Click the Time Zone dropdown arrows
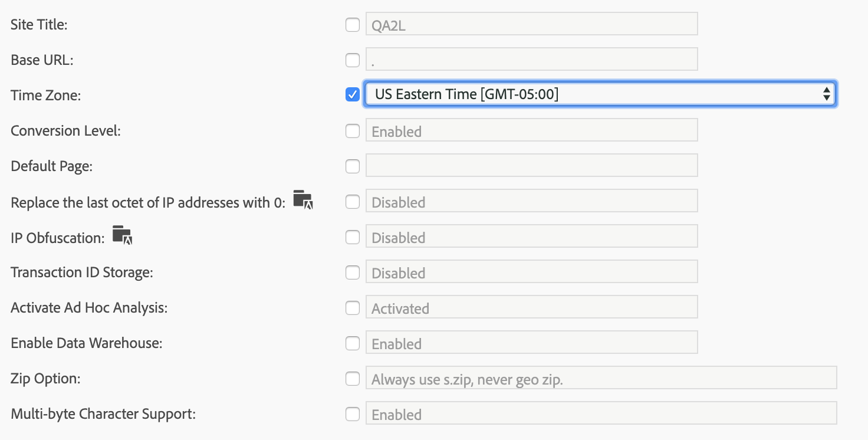Screen dimensions: 868x440 click(827, 94)
